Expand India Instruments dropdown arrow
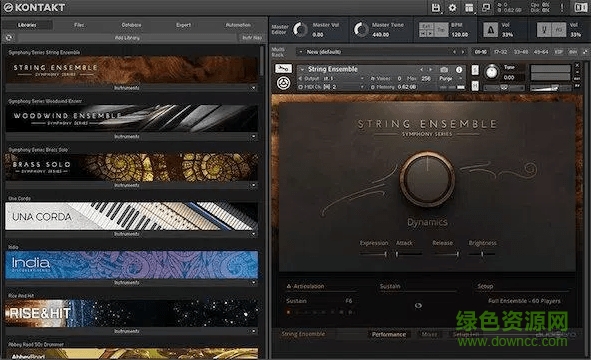591x360 pixels. pos(253,282)
